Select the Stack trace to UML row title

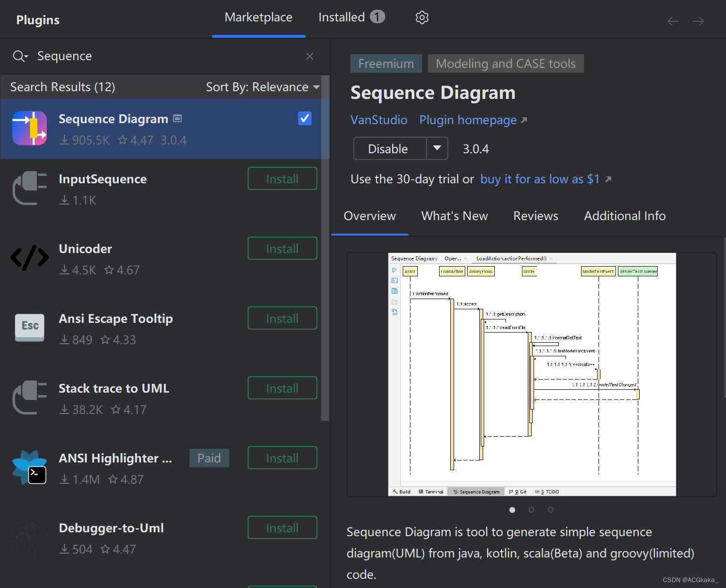coord(114,389)
